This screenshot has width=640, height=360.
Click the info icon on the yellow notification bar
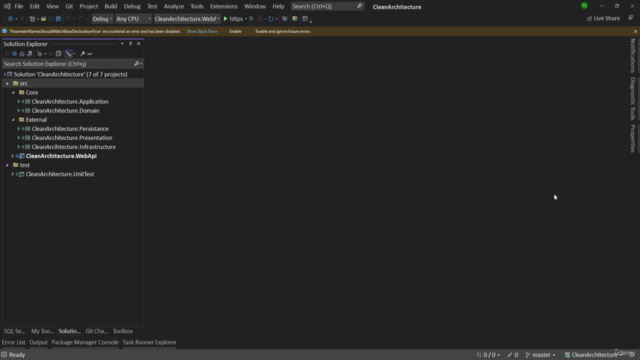tap(4, 31)
